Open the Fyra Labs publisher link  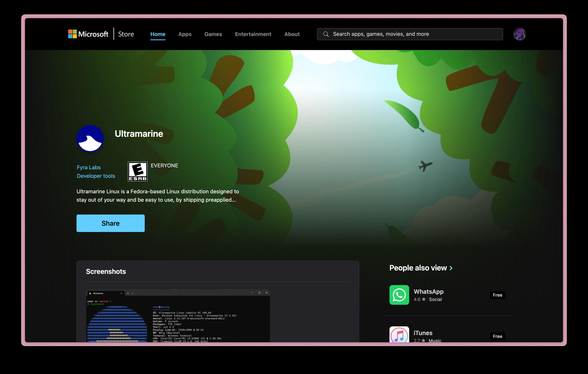tap(89, 167)
